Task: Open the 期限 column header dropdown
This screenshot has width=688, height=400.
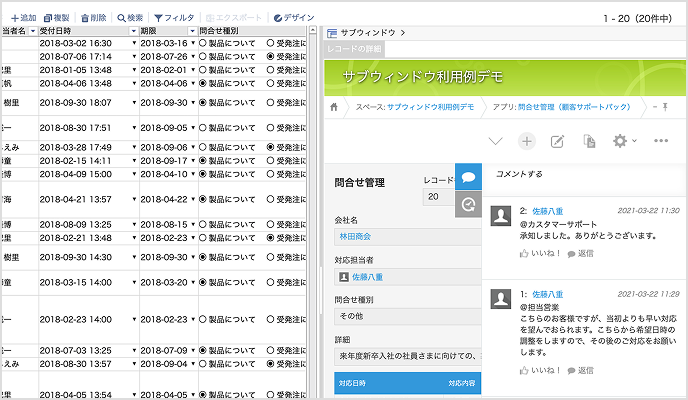Action: pyautogui.click(x=193, y=31)
